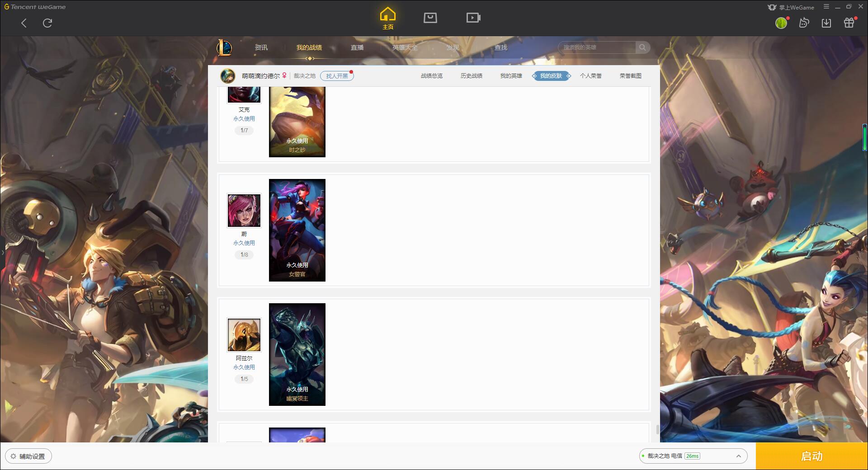Click the 萌萌滴约德尔 summoner name

pos(260,76)
